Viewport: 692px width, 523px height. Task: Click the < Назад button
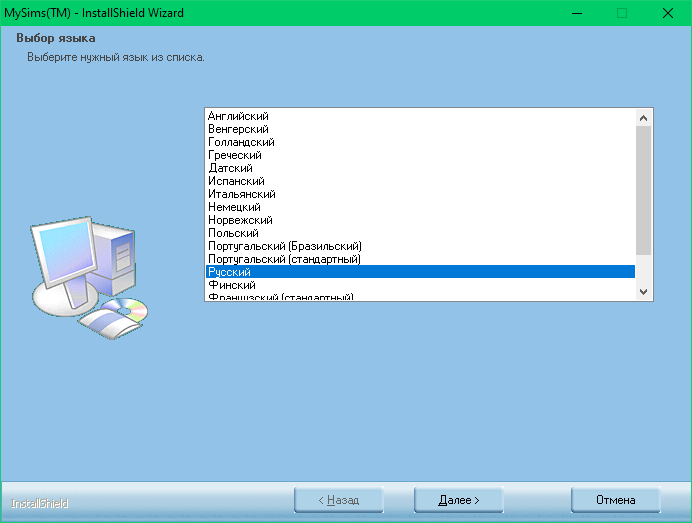point(338,500)
